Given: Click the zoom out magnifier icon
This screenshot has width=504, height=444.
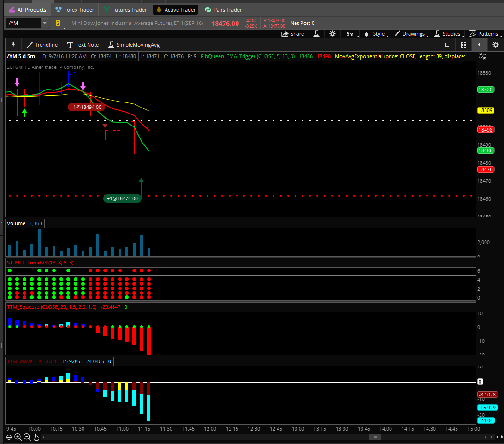Looking at the screenshot, I should (x=27, y=437).
